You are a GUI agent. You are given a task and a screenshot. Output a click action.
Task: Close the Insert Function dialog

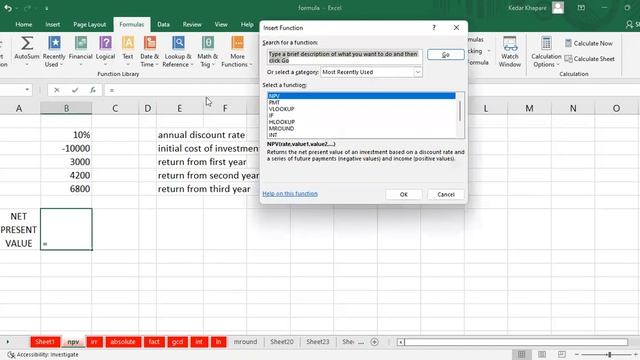(x=456, y=27)
